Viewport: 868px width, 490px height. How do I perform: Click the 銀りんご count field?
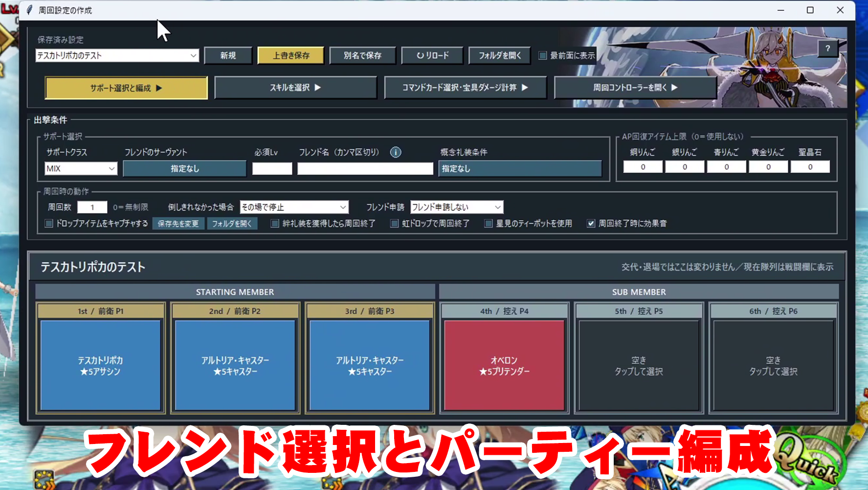[685, 167]
